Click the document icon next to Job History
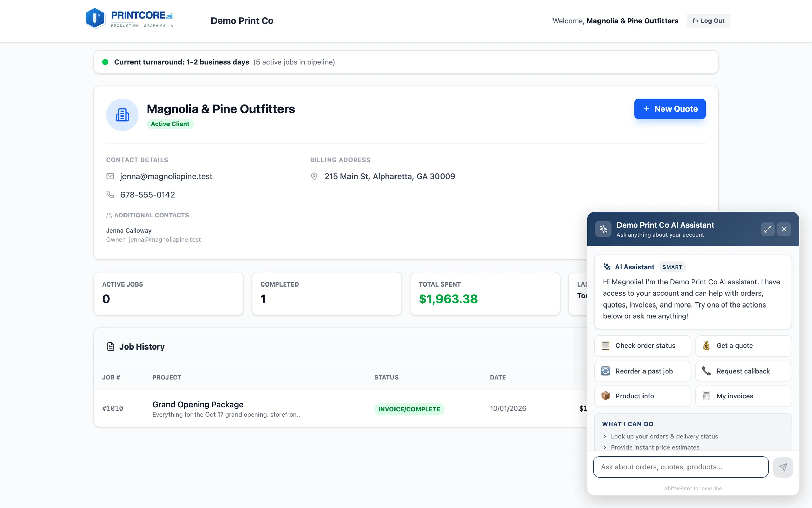The image size is (812, 508). 110,346
